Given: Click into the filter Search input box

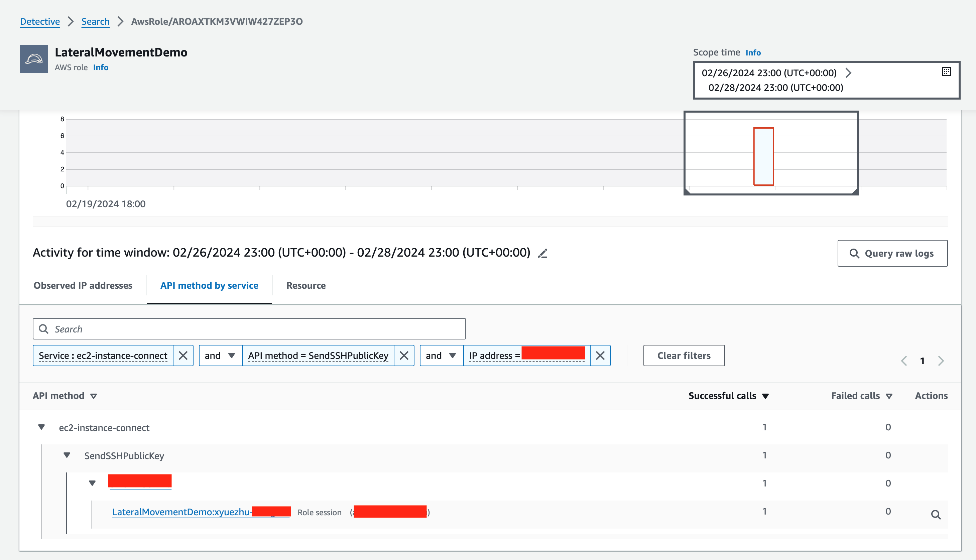Looking at the screenshot, I should click(x=249, y=328).
